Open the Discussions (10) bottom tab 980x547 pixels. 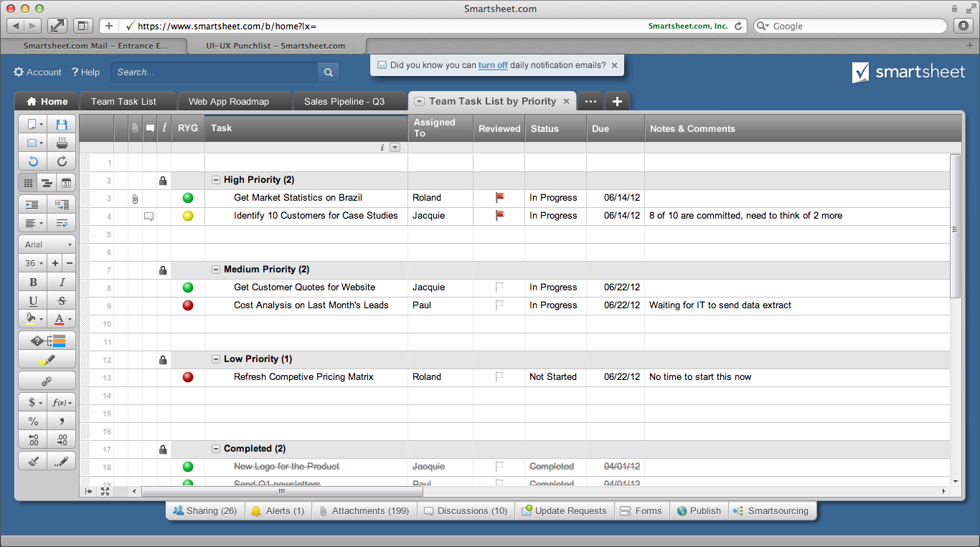pyautogui.click(x=466, y=511)
